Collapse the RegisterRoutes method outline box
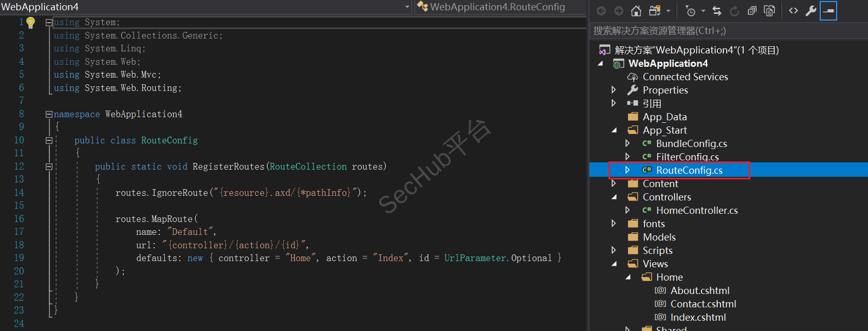868x331 pixels. tap(49, 167)
